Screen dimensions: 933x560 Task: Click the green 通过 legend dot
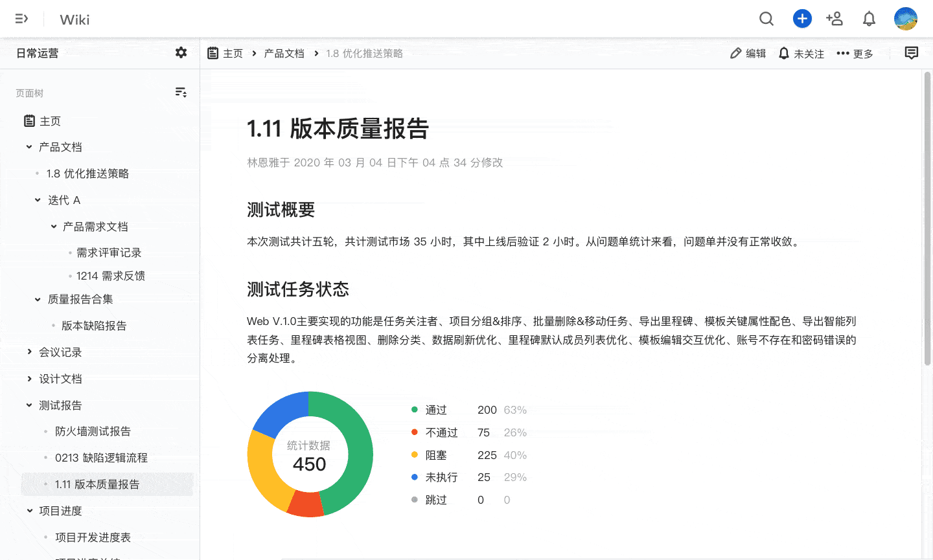[x=415, y=410]
